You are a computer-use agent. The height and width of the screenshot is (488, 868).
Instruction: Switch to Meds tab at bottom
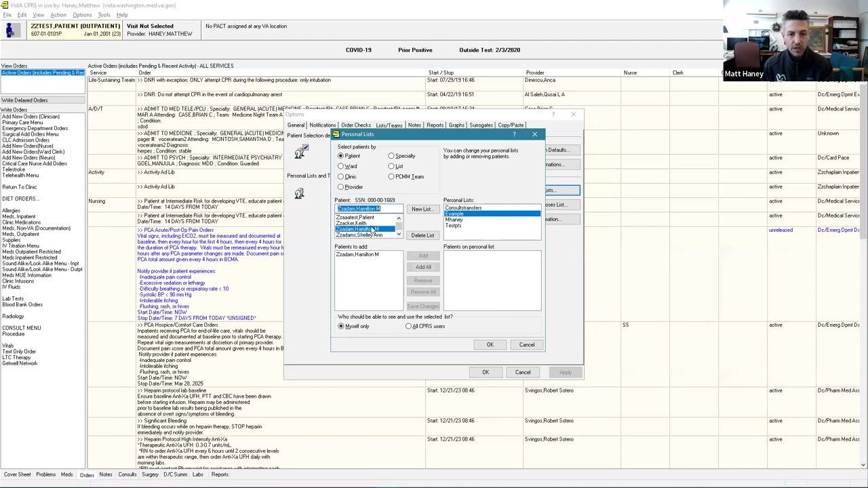(x=66, y=474)
